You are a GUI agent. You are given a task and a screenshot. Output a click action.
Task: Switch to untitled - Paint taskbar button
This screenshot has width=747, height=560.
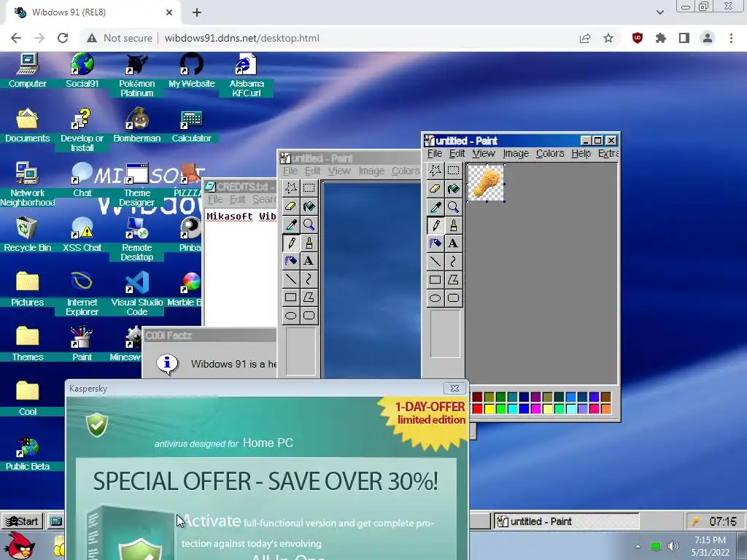click(x=566, y=521)
